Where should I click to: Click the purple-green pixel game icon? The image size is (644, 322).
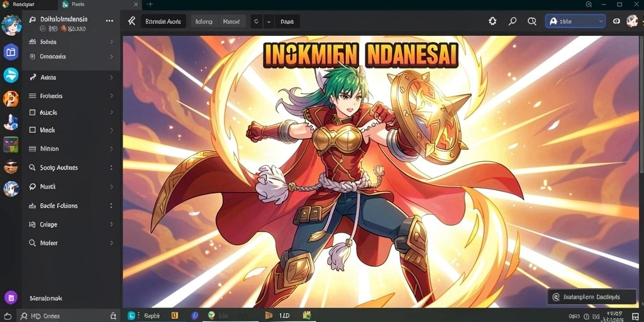[11, 145]
